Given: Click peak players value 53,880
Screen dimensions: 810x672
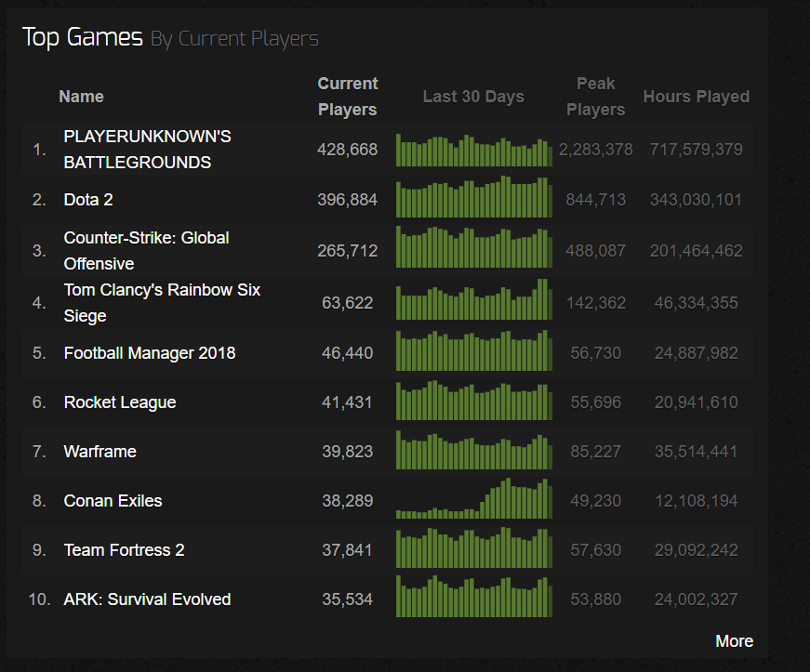Looking at the screenshot, I should coord(595,600).
